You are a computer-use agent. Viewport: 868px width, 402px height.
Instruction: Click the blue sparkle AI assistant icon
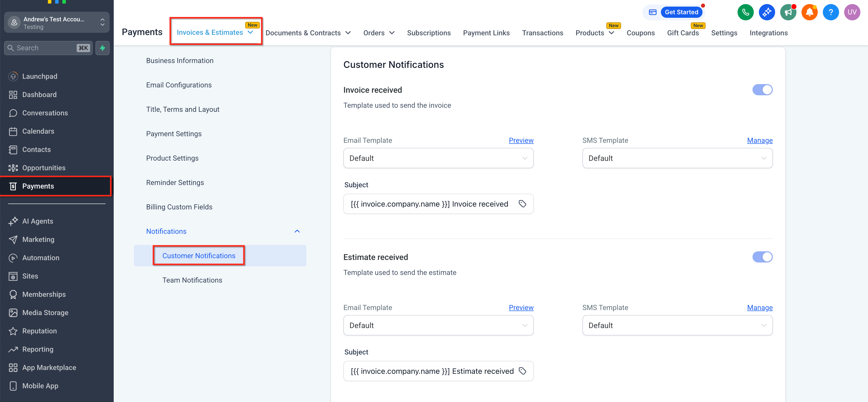(766, 12)
